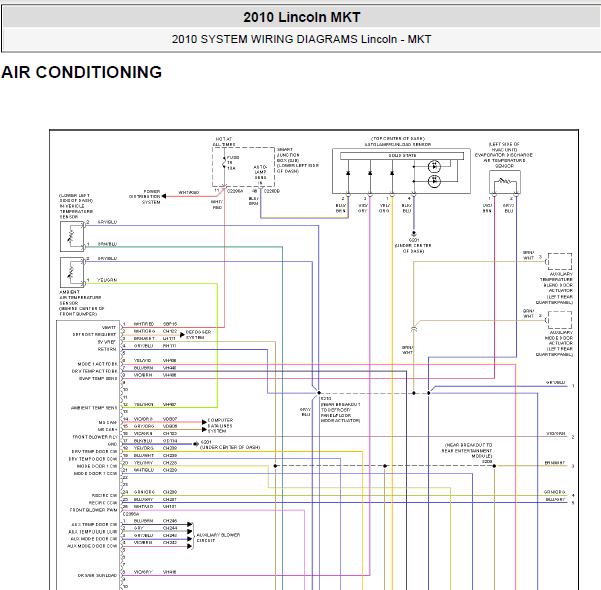601x590 pixels.
Task: Select the 'AMBIENT AIR TEMPERATURE SENSOR' label
Action: (82, 303)
